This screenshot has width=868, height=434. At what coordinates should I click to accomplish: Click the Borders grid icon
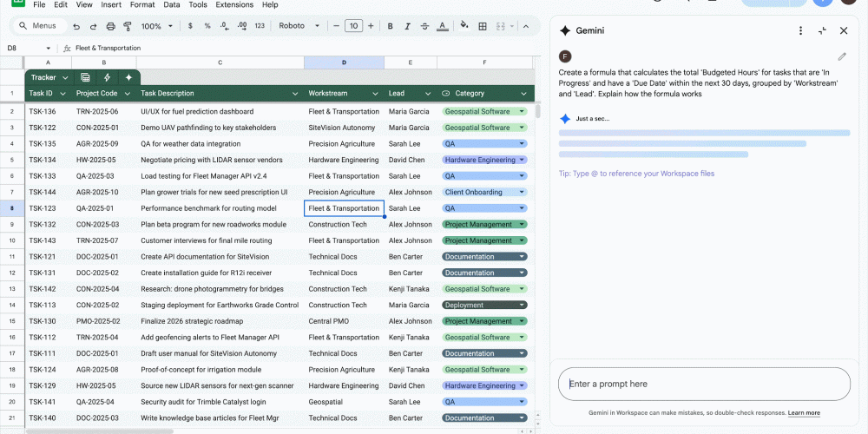[x=482, y=26]
